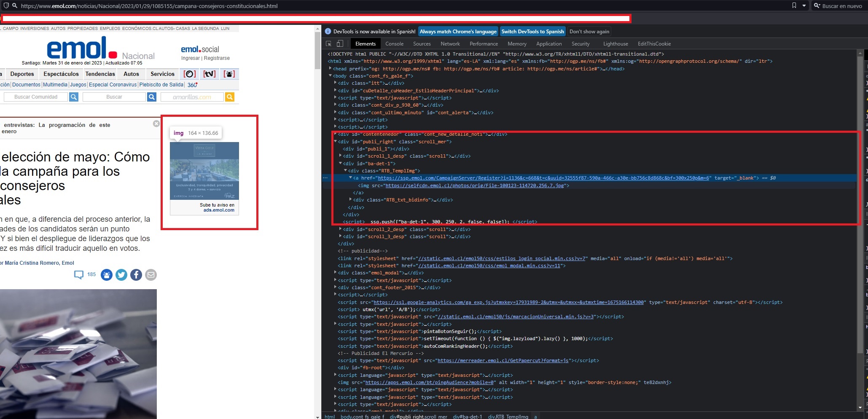Image resolution: width=868 pixels, height=419 pixels.
Task: Click the 360 icon in the navigation bar
Action: (x=192, y=84)
